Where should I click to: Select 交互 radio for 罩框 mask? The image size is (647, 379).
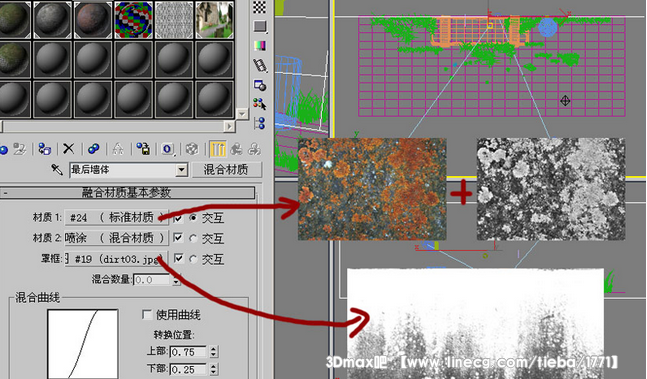[x=193, y=259]
